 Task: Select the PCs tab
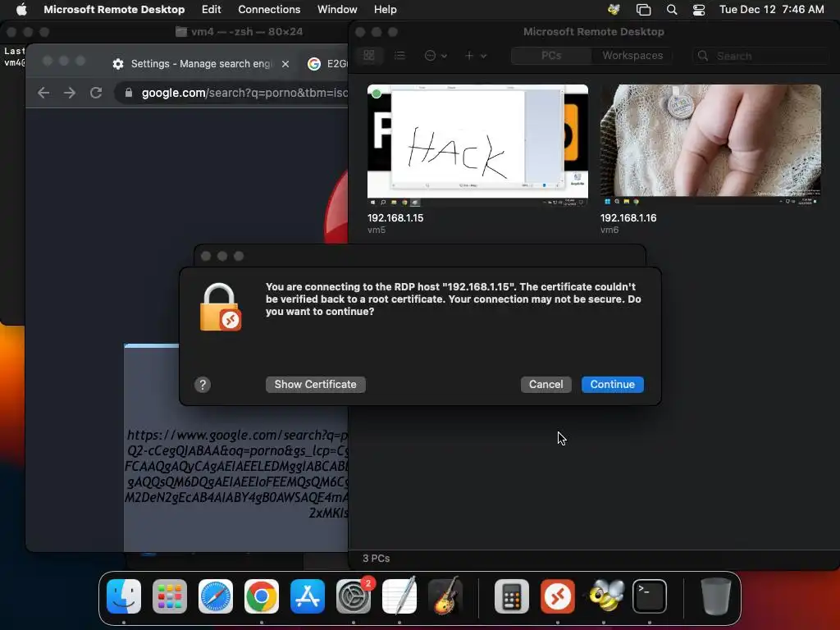tap(551, 55)
